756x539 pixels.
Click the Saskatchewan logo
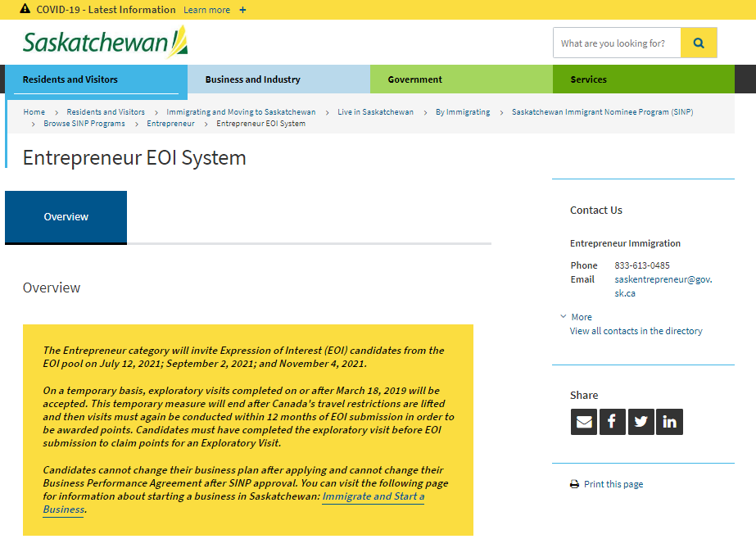[x=105, y=42]
